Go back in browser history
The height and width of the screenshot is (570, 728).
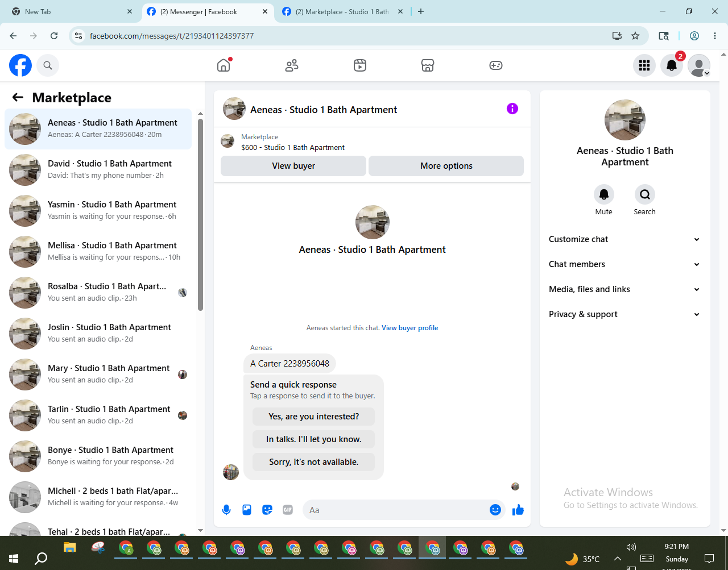click(13, 36)
